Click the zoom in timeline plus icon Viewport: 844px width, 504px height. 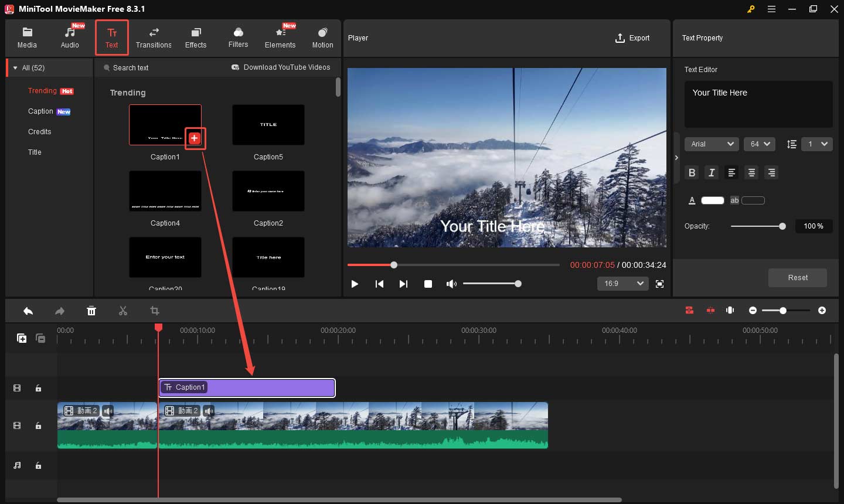(x=822, y=311)
